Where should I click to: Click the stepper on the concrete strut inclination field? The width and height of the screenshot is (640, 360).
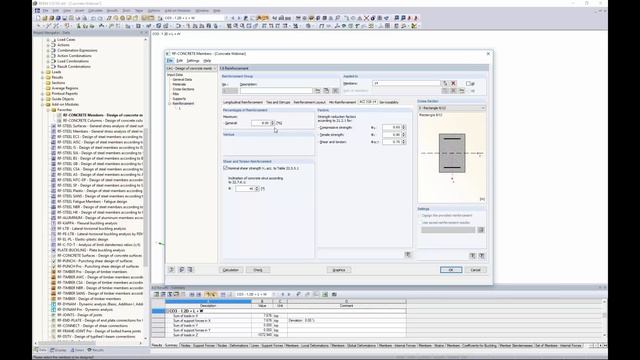tap(257, 189)
